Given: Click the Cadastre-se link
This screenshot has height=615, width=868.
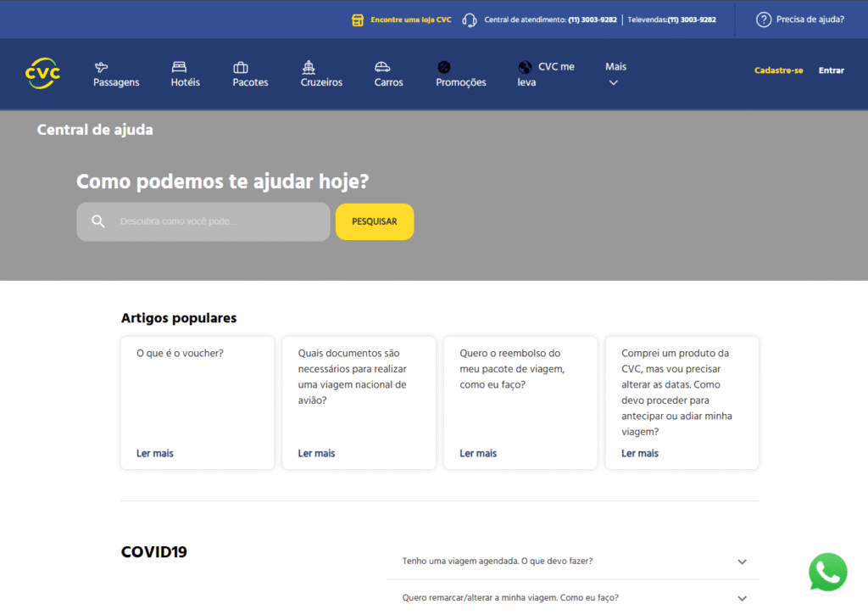Looking at the screenshot, I should click(x=778, y=70).
